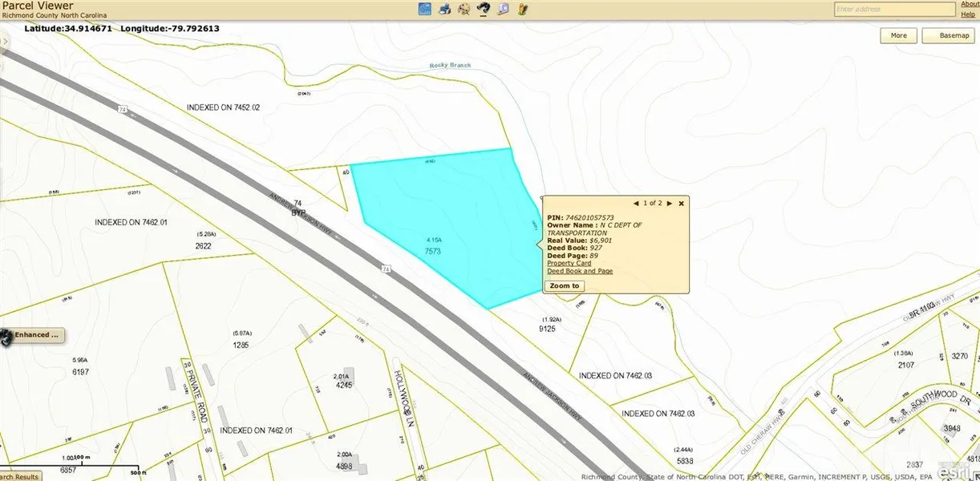Click the globe map icon in toolbar

(x=425, y=9)
